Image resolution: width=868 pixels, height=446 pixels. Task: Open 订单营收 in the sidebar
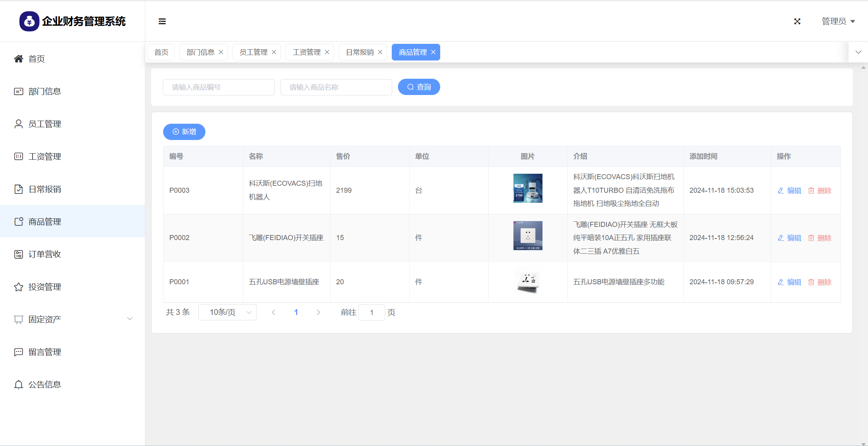45,254
